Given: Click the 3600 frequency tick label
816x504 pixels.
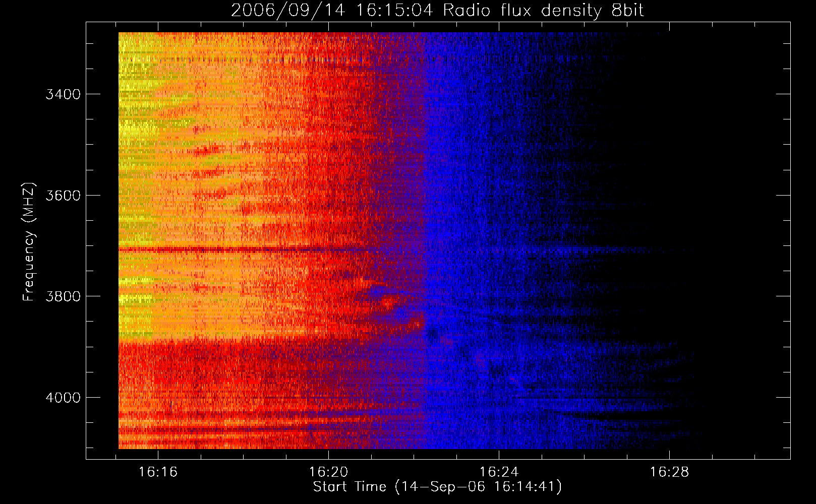Looking at the screenshot, I should tap(63, 196).
